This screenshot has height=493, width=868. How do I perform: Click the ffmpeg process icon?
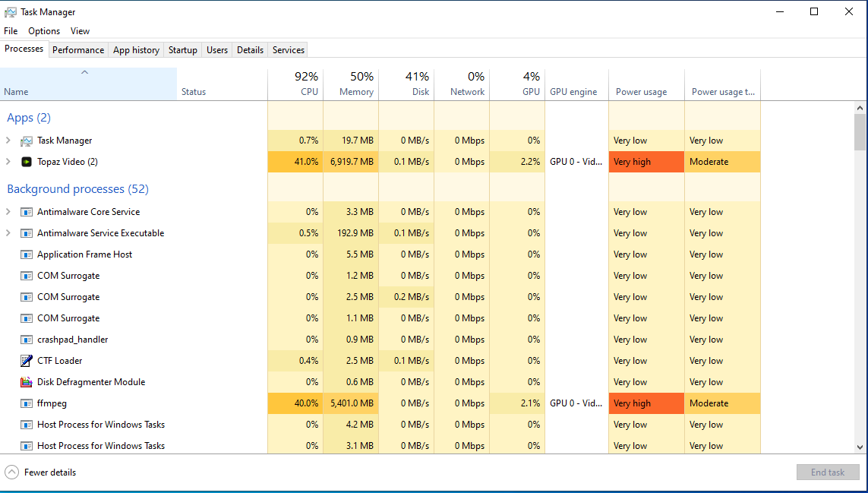point(27,403)
